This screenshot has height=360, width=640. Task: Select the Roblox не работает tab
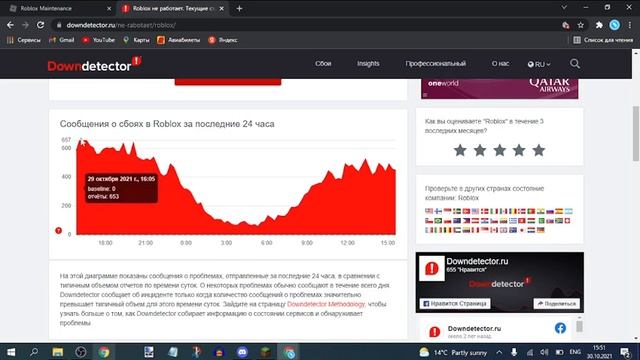tap(173, 9)
